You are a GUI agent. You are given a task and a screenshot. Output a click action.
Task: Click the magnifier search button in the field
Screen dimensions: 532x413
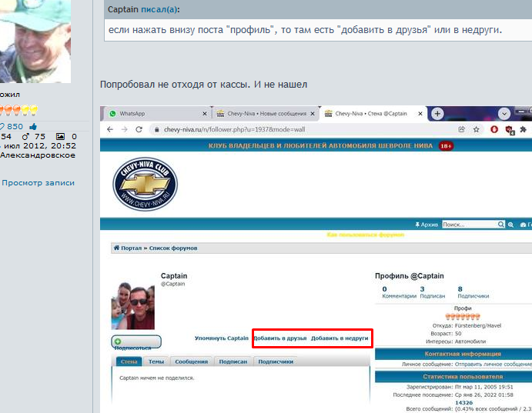point(501,225)
